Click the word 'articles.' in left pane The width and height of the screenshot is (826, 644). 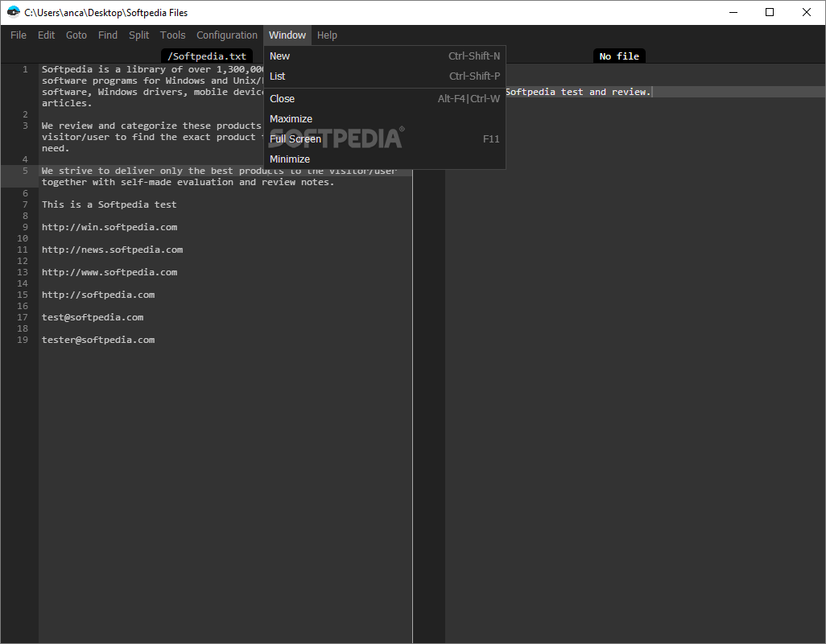click(67, 103)
